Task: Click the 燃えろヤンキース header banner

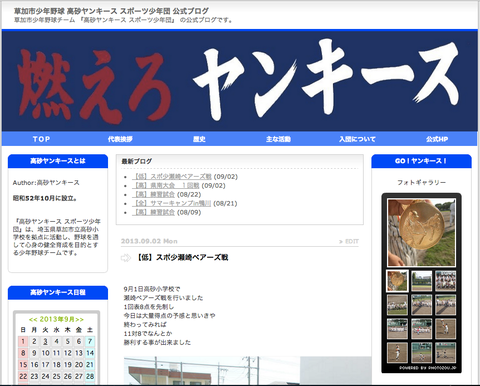Action: pos(239,81)
